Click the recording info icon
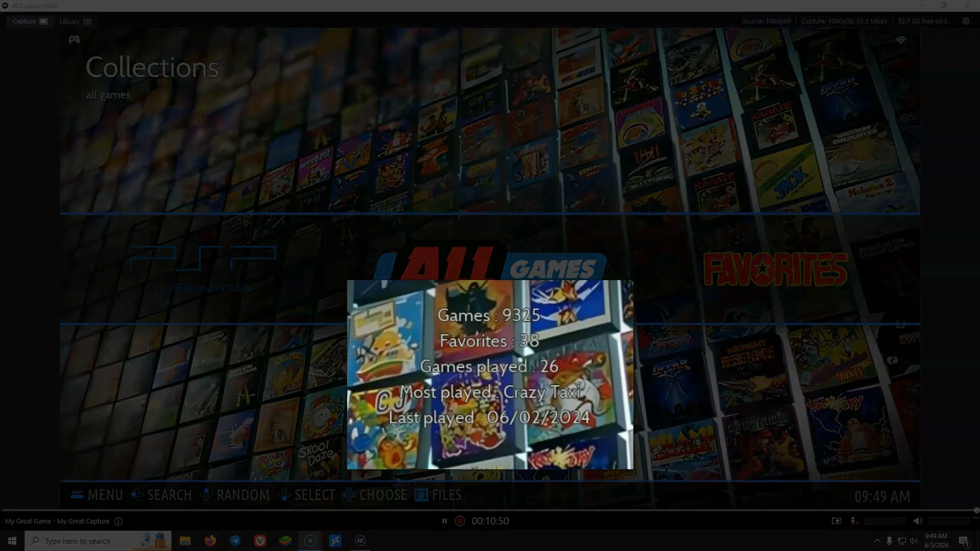Viewport: 980px width, 551px height. [118, 521]
